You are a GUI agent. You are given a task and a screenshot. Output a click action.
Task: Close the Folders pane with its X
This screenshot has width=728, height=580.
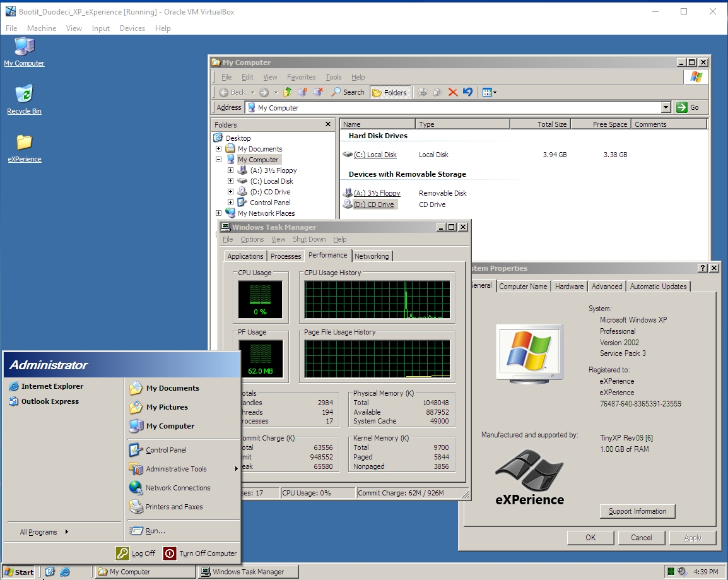click(x=328, y=124)
